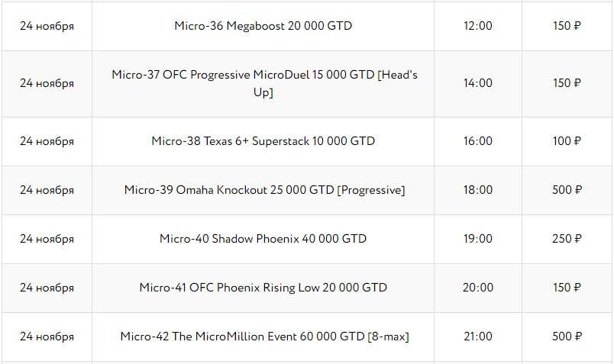Click the 100 ₽ buy-in price
Screen dimensions: 614x364
coord(567,141)
